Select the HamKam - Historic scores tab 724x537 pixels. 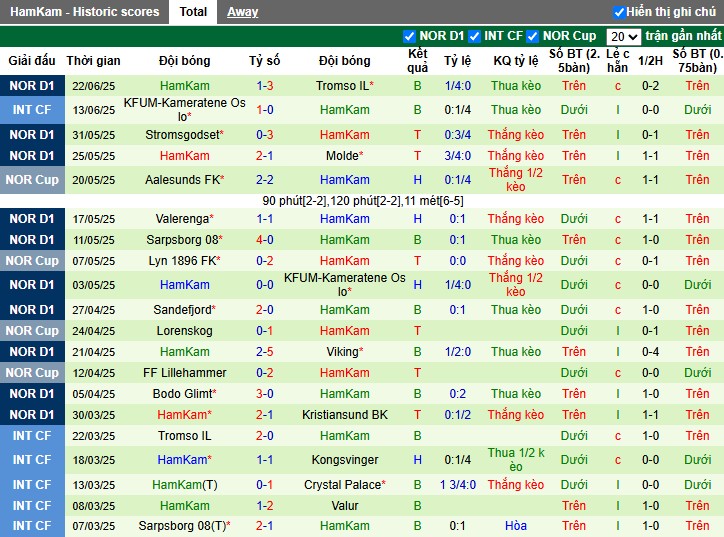tap(84, 12)
